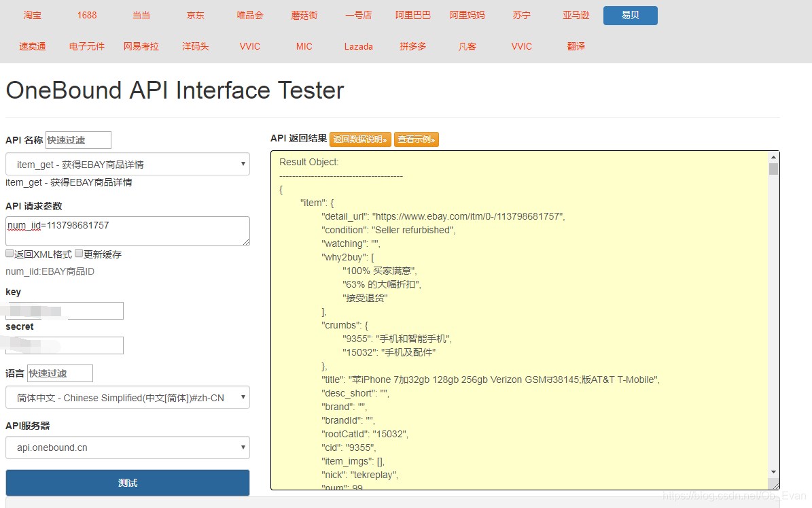Click the "condition": "Seller refurbished" line

tap(389, 230)
